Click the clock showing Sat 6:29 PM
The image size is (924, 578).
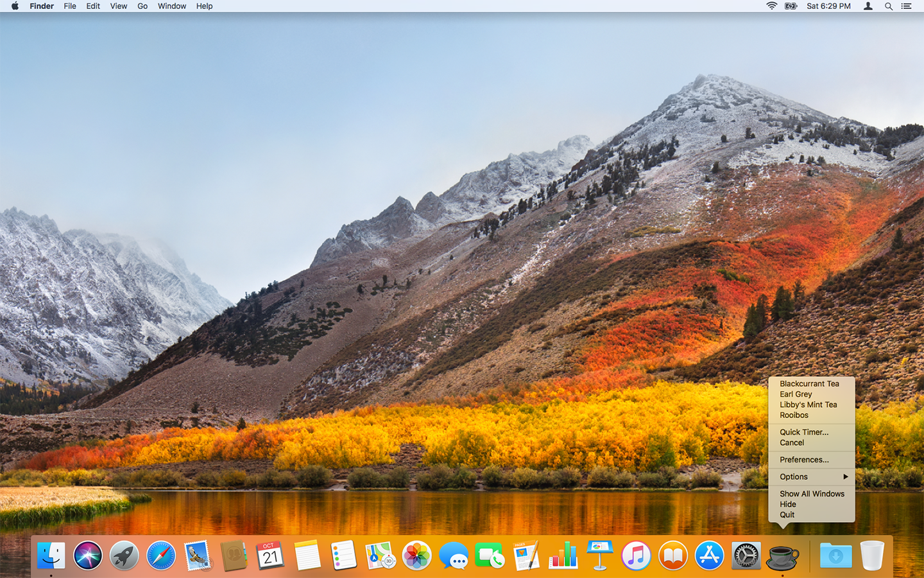[x=828, y=6]
